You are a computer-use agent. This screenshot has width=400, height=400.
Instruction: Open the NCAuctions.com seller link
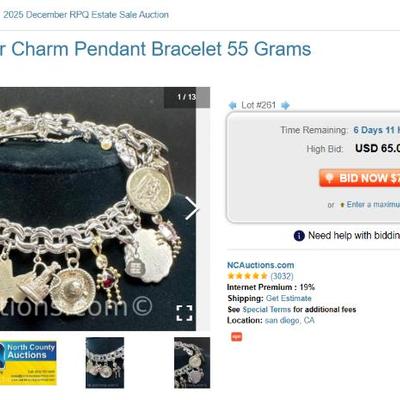(x=261, y=265)
